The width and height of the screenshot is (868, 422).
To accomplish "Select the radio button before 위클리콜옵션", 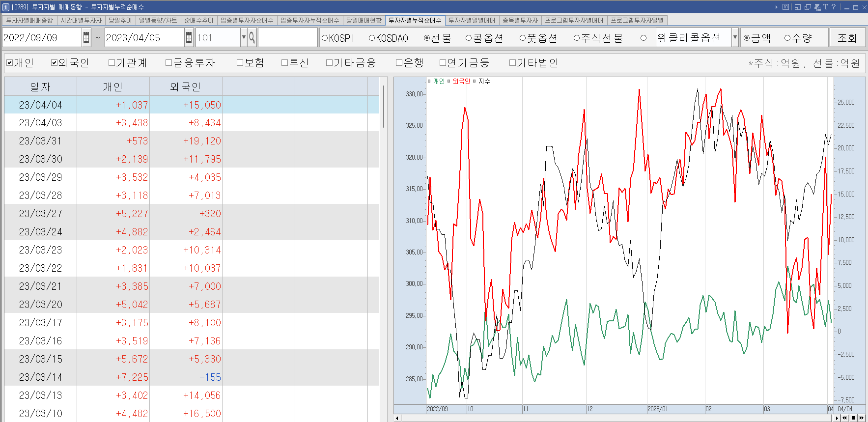I will coord(644,38).
